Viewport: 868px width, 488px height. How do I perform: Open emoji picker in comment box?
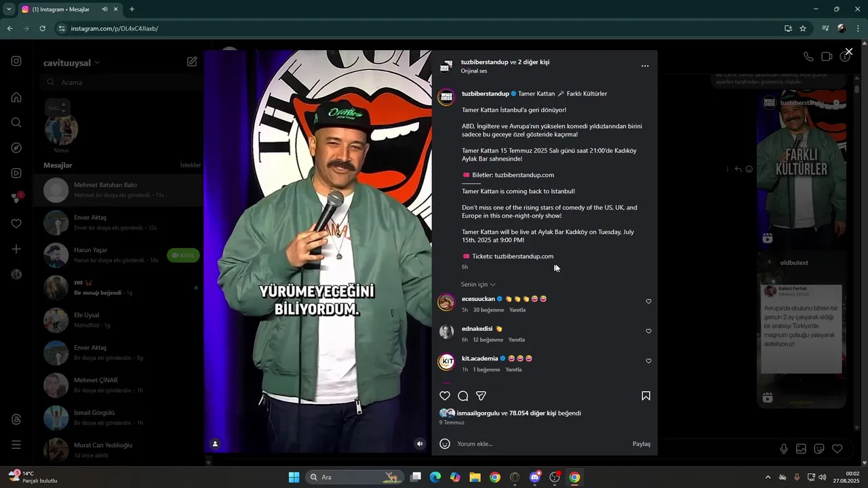pos(445,444)
